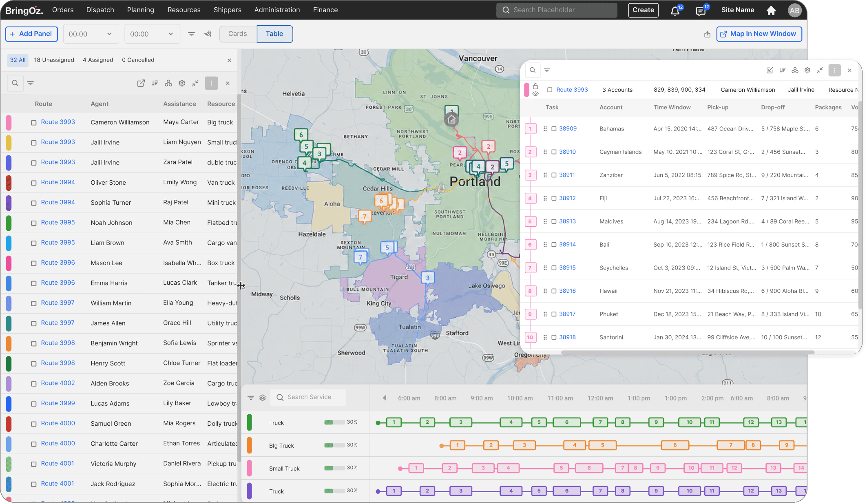Viewport: 867px width, 504px height.
Task: Click the Search Service input field
Action: [309, 398]
